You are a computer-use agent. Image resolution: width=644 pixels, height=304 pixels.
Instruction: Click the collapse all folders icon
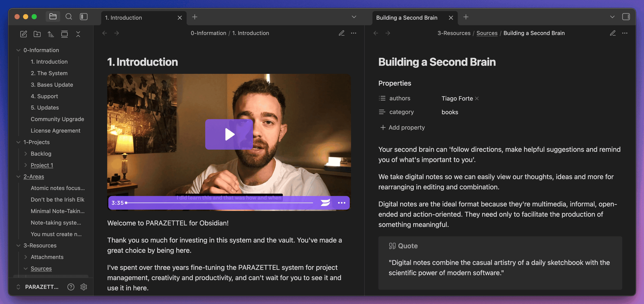click(78, 34)
